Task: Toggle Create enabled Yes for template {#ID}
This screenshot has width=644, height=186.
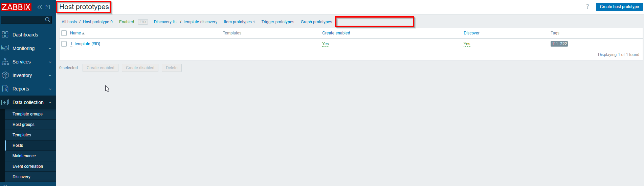Action: point(326,44)
